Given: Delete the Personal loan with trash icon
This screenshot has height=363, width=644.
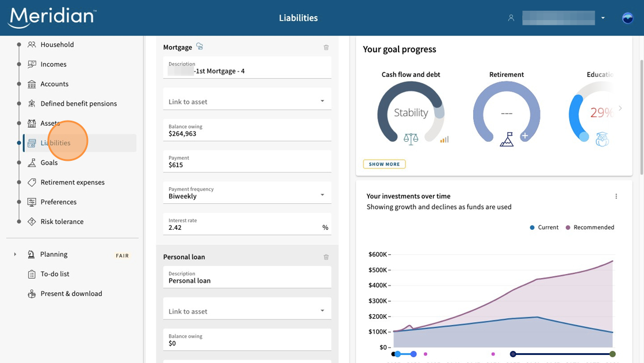Looking at the screenshot, I should pyautogui.click(x=326, y=257).
